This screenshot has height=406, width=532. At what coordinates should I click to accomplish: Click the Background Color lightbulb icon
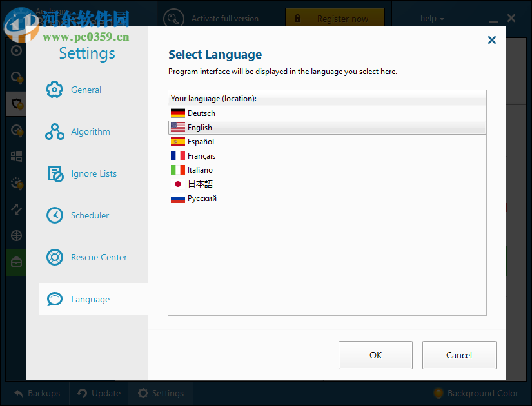[x=438, y=393]
